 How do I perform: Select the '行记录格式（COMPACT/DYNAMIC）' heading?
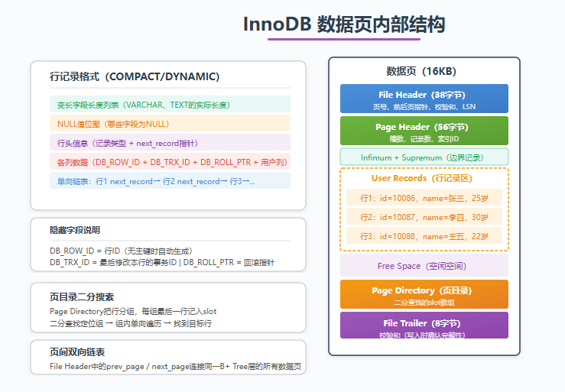point(135,76)
